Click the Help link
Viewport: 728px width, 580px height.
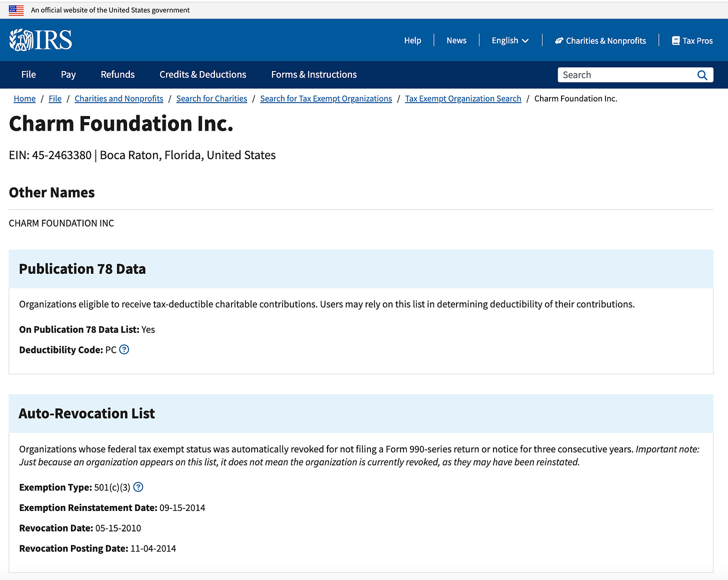coord(412,41)
